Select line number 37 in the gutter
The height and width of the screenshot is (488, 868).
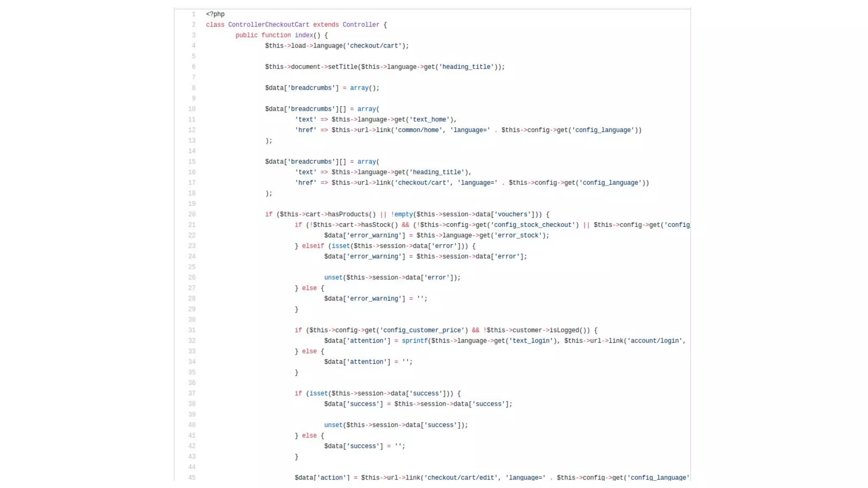192,393
